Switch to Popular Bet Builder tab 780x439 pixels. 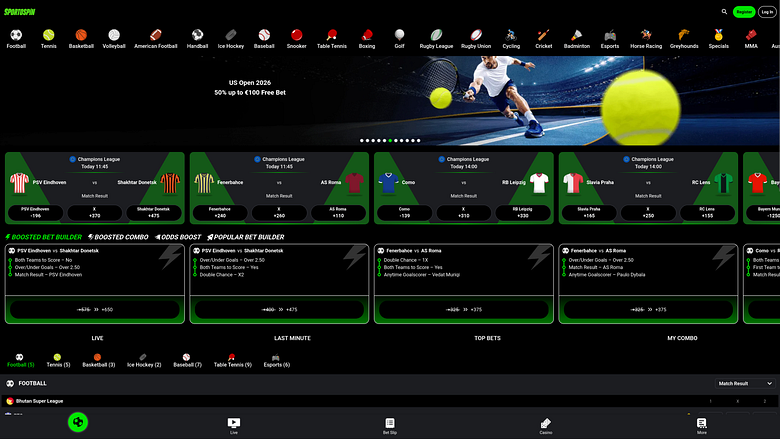click(x=246, y=237)
